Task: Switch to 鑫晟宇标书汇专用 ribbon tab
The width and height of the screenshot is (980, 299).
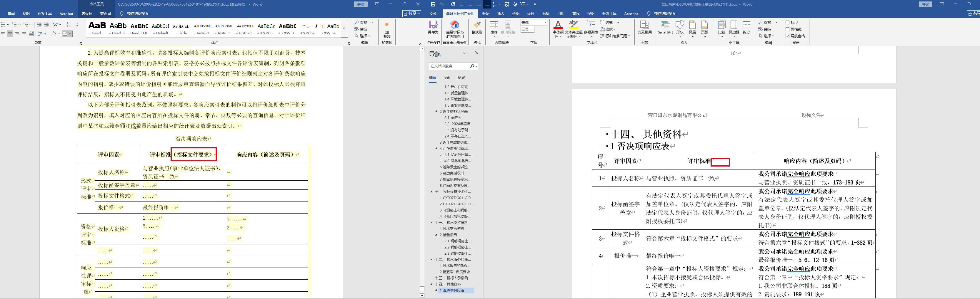Action: 460,14
